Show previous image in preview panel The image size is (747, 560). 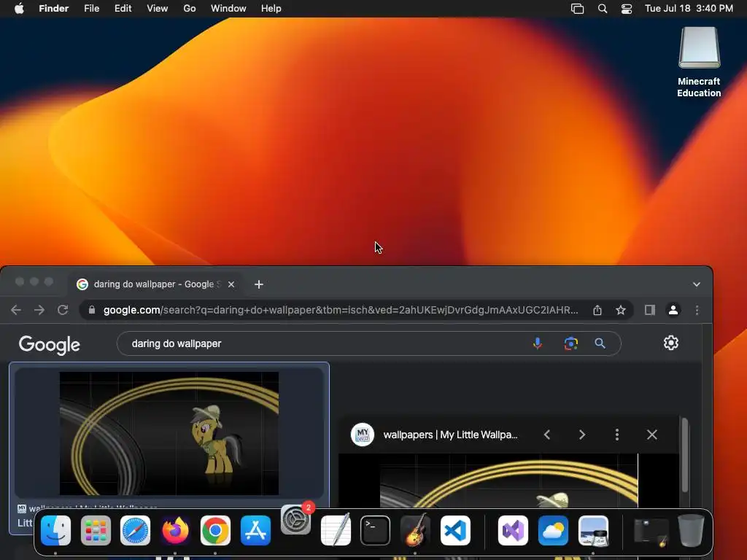(x=547, y=435)
